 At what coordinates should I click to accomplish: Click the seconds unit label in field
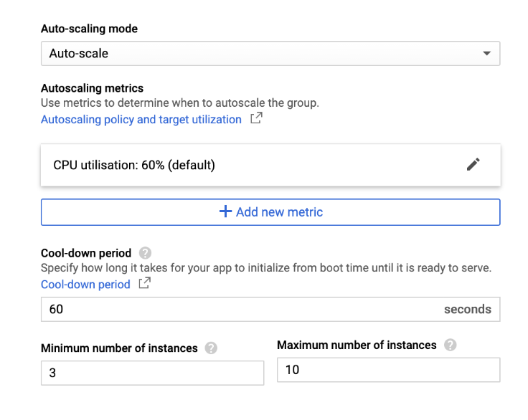click(x=467, y=310)
